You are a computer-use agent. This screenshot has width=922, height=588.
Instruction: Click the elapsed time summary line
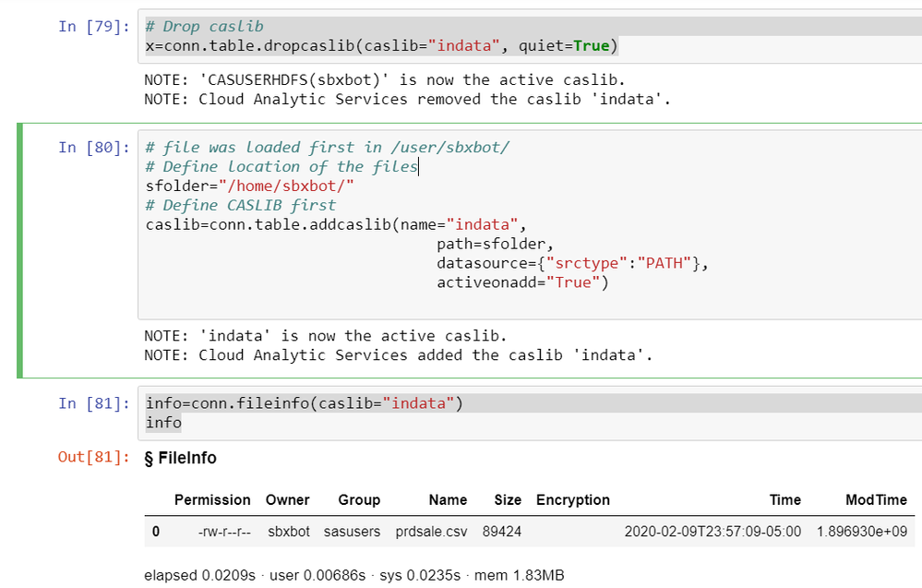coord(353,576)
